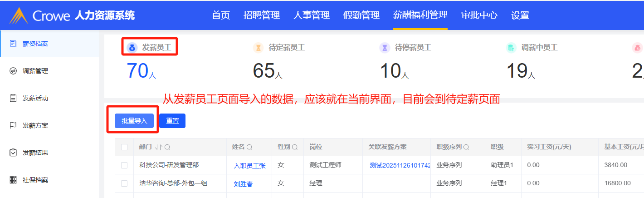Select the 待停薪员工 10人 stat card
The image size is (644, 198).
click(405, 61)
